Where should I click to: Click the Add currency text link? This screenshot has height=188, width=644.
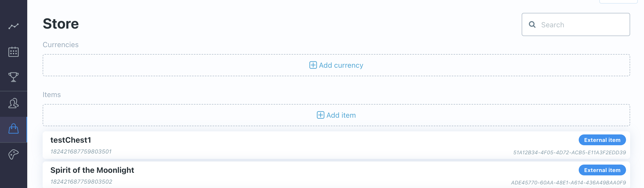pos(341,65)
